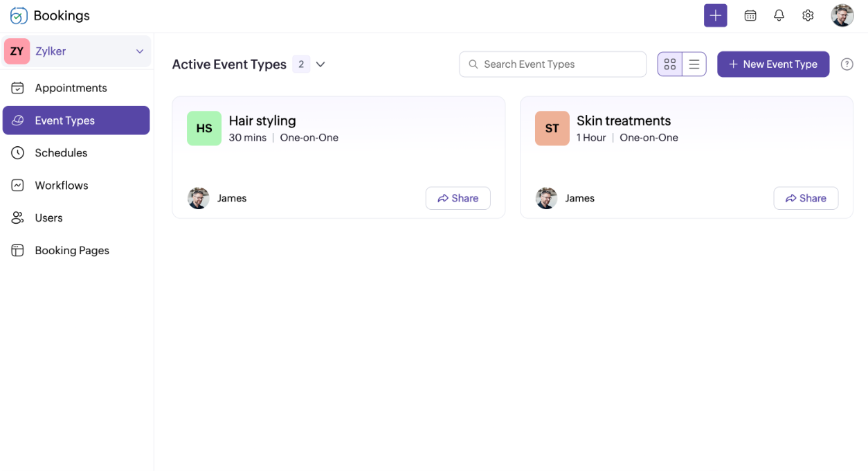Click James's avatar on Skin treatments card
Viewport: 868px width, 471px height.
tap(547, 198)
